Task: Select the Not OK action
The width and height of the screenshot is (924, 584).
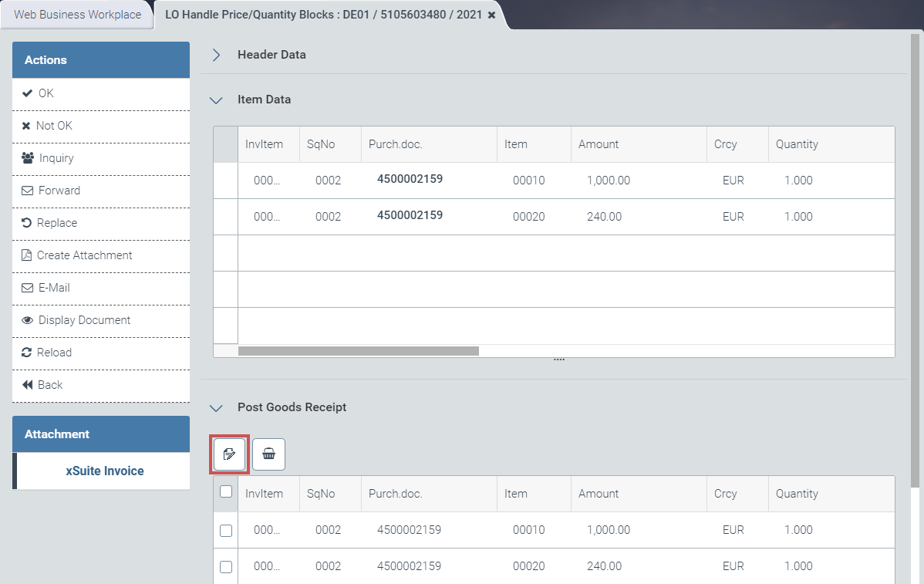Action: (54, 126)
